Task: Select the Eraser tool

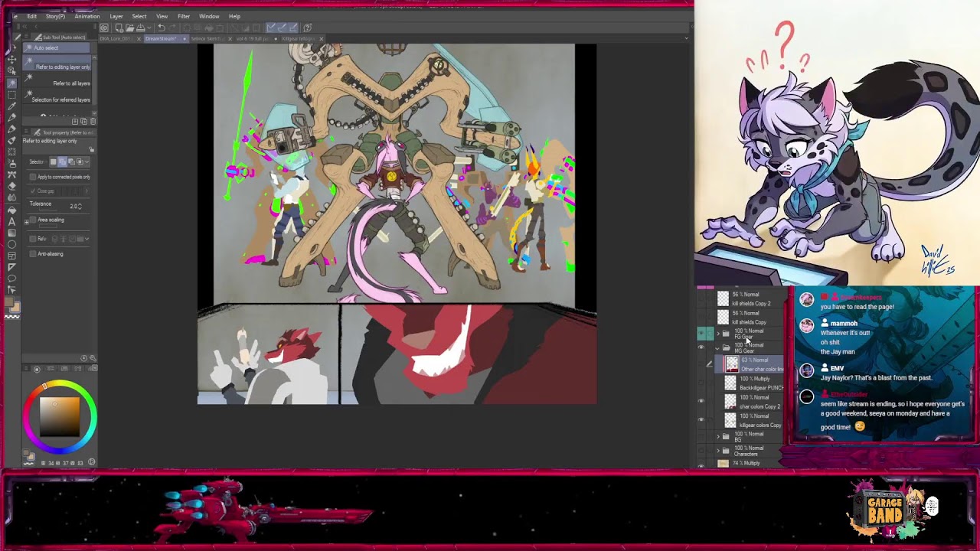Action: pyautogui.click(x=12, y=186)
